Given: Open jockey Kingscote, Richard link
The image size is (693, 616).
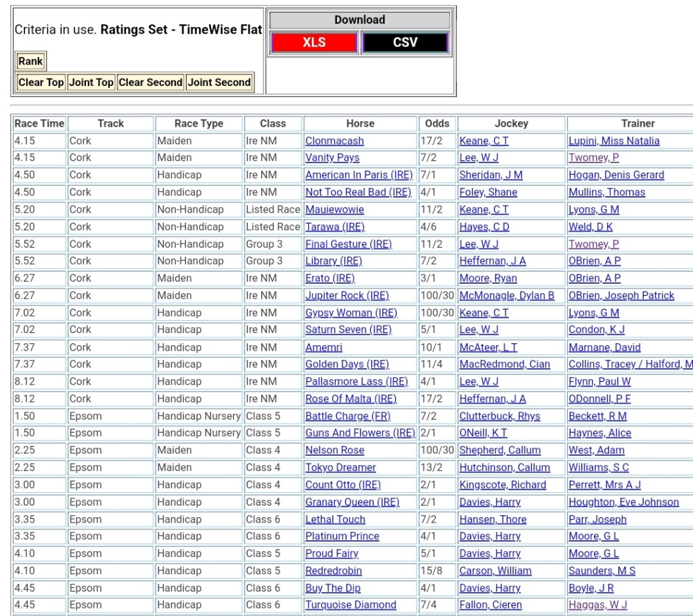Looking at the screenshot, I should coord(502,485).
